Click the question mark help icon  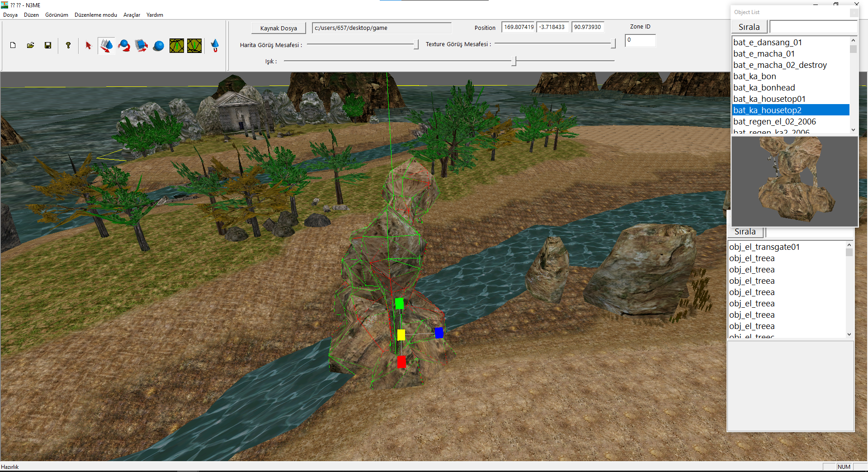pyautogui.click(x=68, y=45)
